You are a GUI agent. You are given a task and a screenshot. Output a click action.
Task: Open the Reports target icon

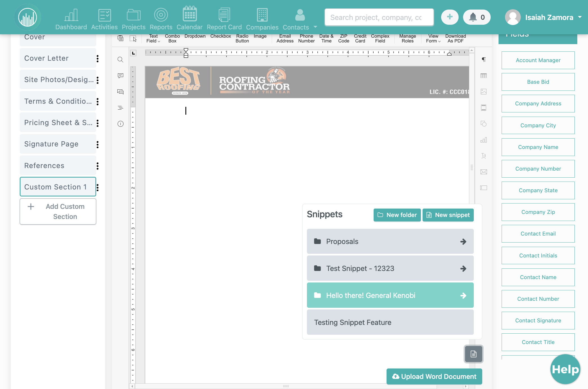(x=161, y=19)
